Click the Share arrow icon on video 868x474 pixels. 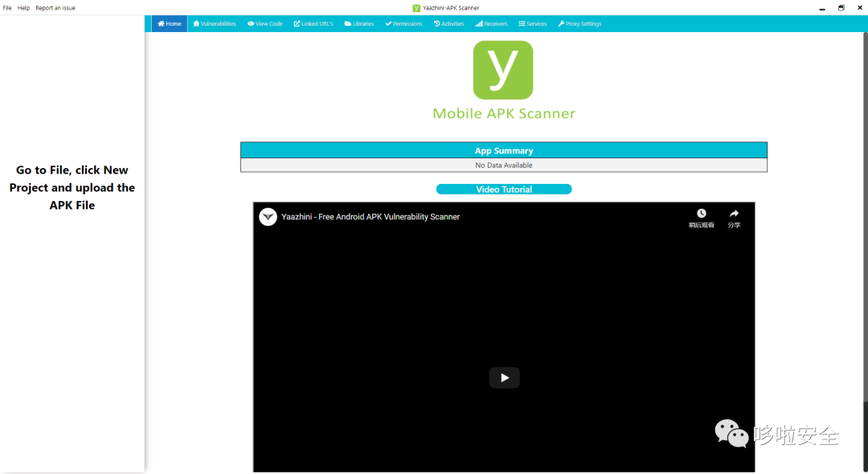click(x=734, y=214)
